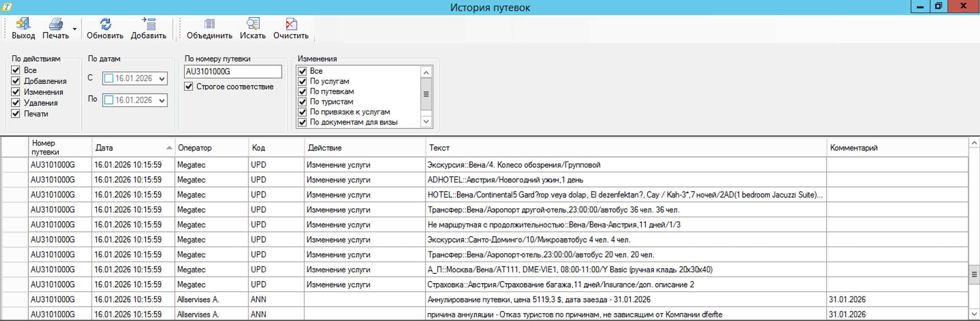Click the app icon in title bar
Viewport: 980px width, 321px height.
pos(7,7)
